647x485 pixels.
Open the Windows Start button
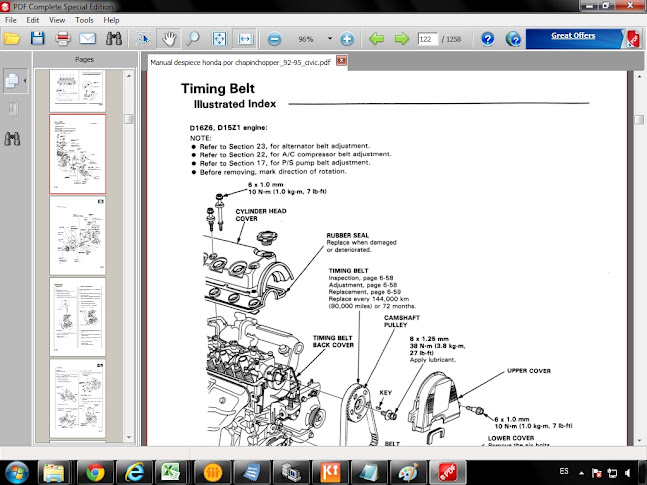point(16,472)
